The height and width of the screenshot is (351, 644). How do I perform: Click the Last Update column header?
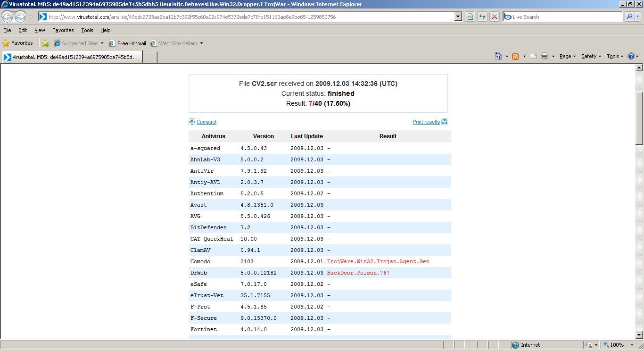pyautogui.click(x=307, y=136)
